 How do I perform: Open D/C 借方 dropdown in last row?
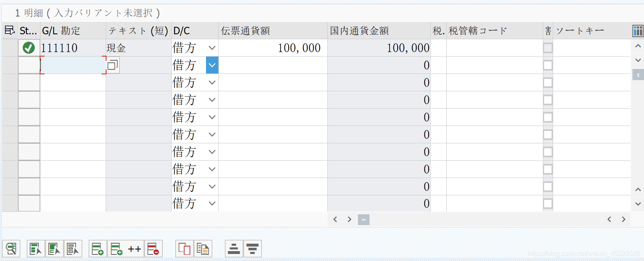coord(212,203)
